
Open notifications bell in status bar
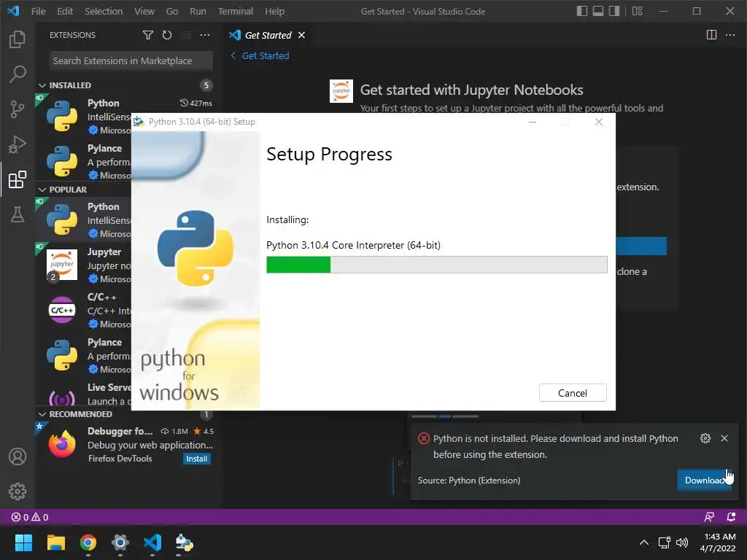click(731, 517)
